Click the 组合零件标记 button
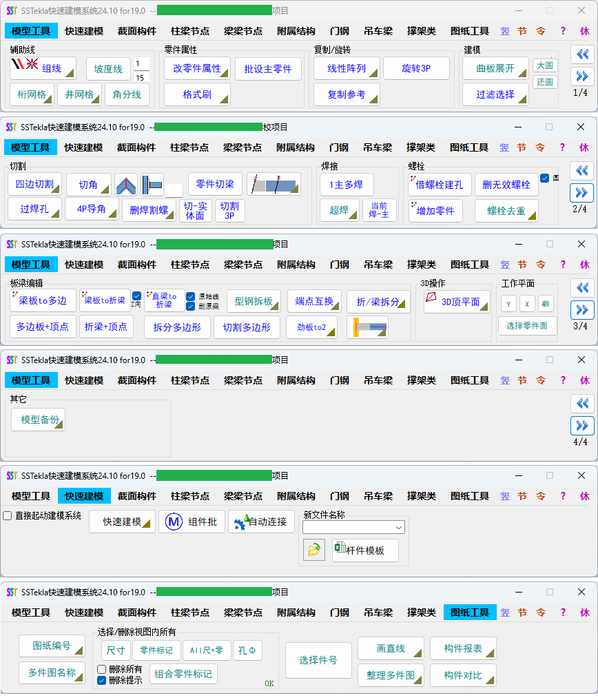The width and height of the screenshot is (598, 700). point(183,674)
